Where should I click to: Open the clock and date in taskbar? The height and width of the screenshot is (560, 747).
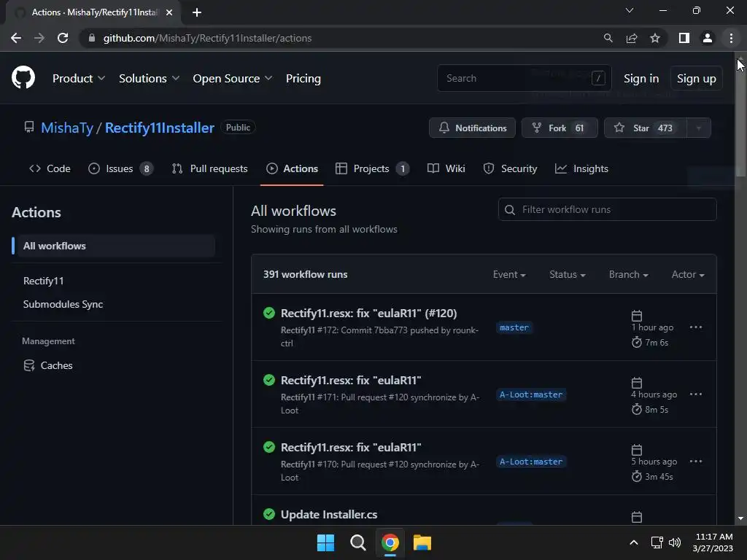[x=713, y=542]
